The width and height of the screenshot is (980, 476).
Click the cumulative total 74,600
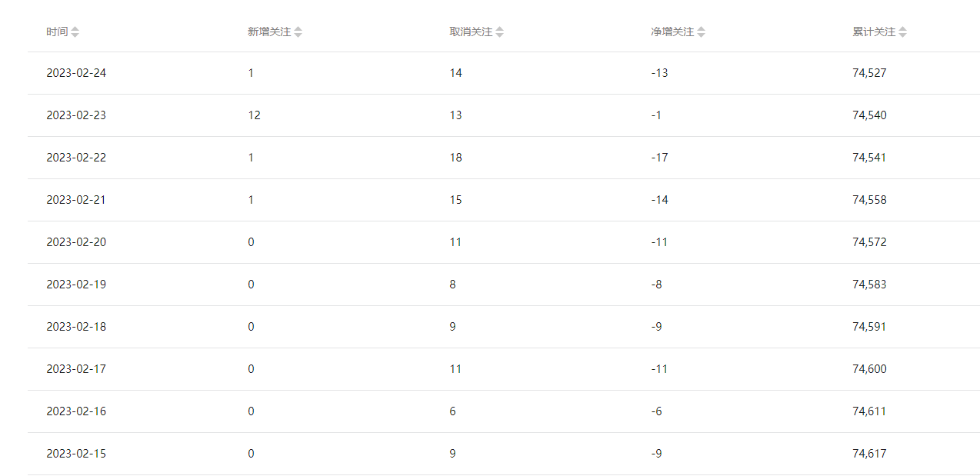click(x=869, y=369)
